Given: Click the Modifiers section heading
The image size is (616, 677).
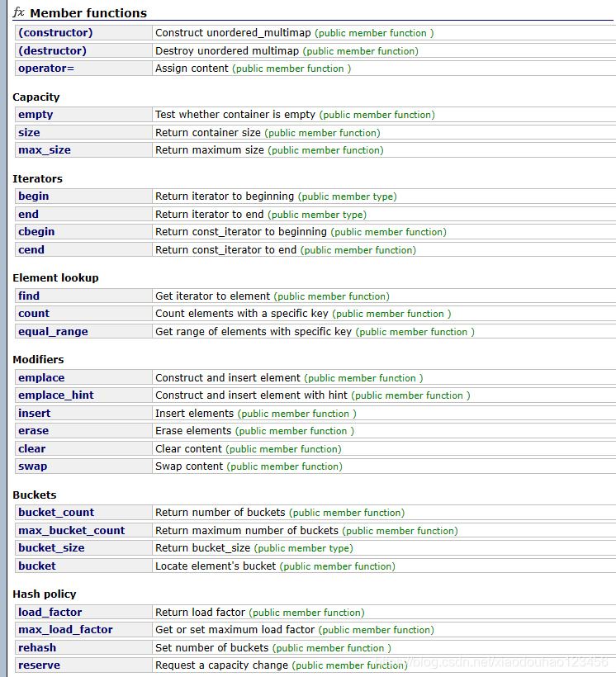Looking at the screenshot, I should (x=38, y=360).
